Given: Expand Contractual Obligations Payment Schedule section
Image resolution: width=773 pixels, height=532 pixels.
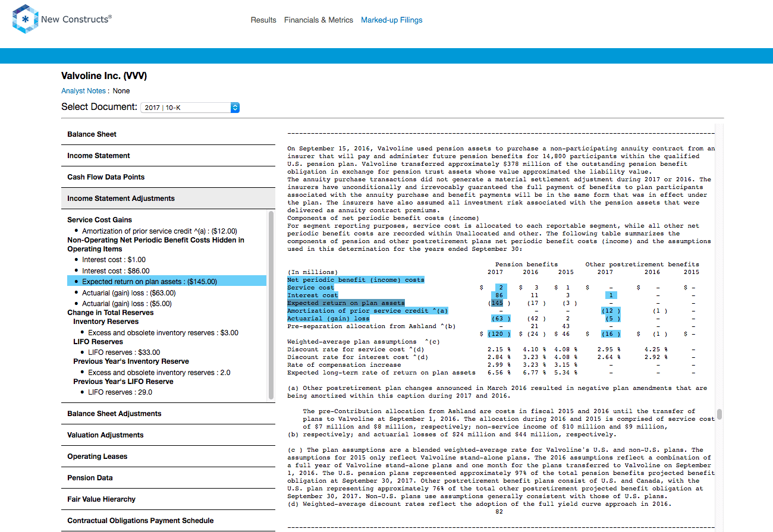Looking at the screenshot, I should (168, 521).
